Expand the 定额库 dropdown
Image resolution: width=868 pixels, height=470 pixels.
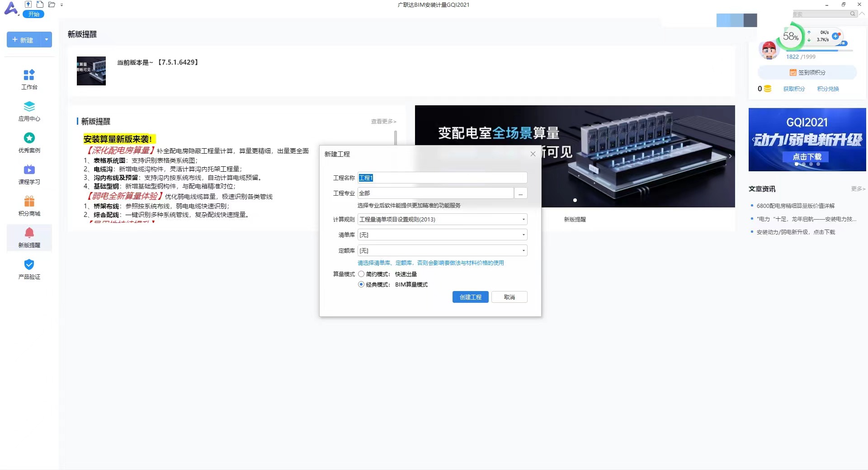[x=524, y=251]
